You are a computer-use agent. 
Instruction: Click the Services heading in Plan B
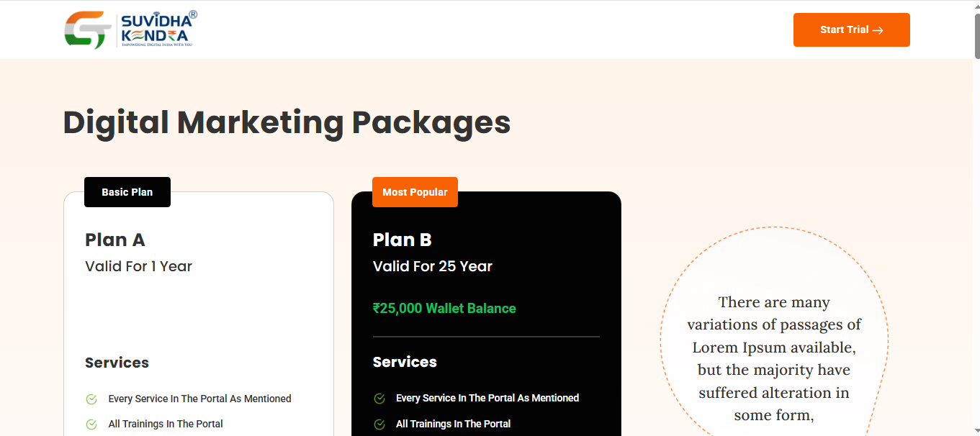pos(405,362)
